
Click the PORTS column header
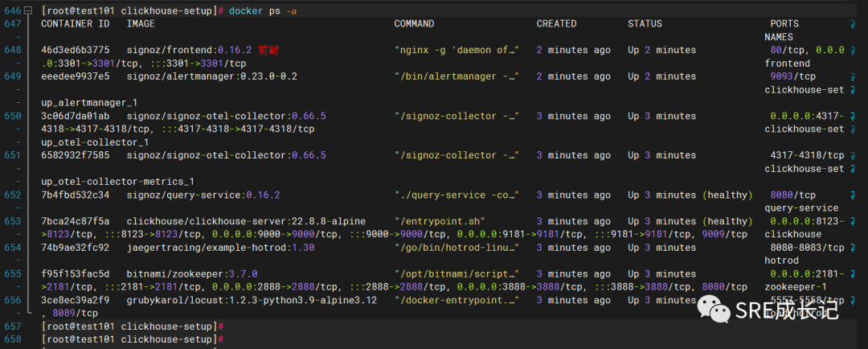click(784, 24)
